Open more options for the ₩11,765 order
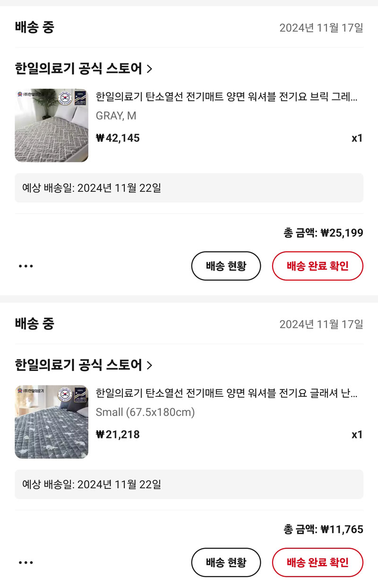This screenshot has height=588, width=378. click(x=26, y=563)
